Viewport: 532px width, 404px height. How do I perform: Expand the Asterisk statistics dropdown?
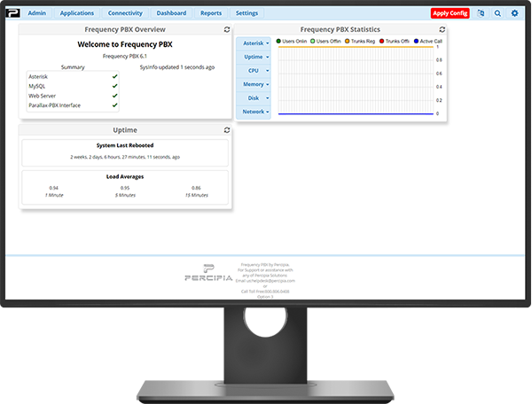click(x=256, y=43)
